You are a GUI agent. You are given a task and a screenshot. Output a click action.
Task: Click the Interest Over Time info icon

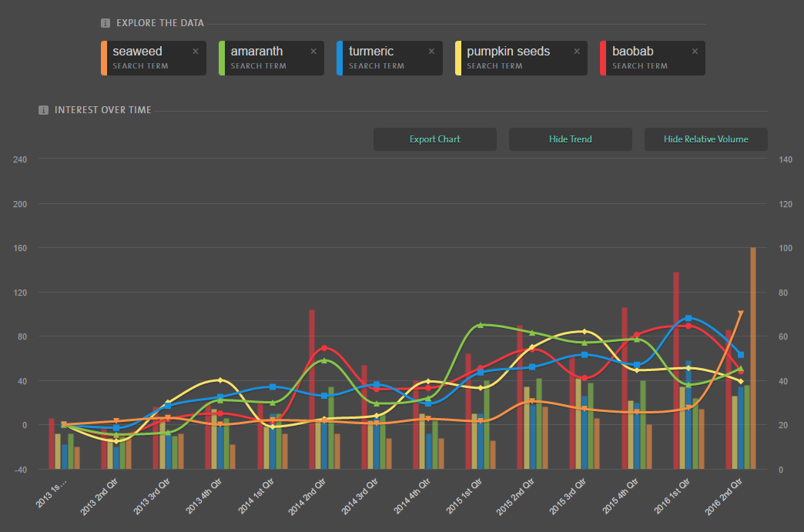pyautogui.click(x=44, y=110)
